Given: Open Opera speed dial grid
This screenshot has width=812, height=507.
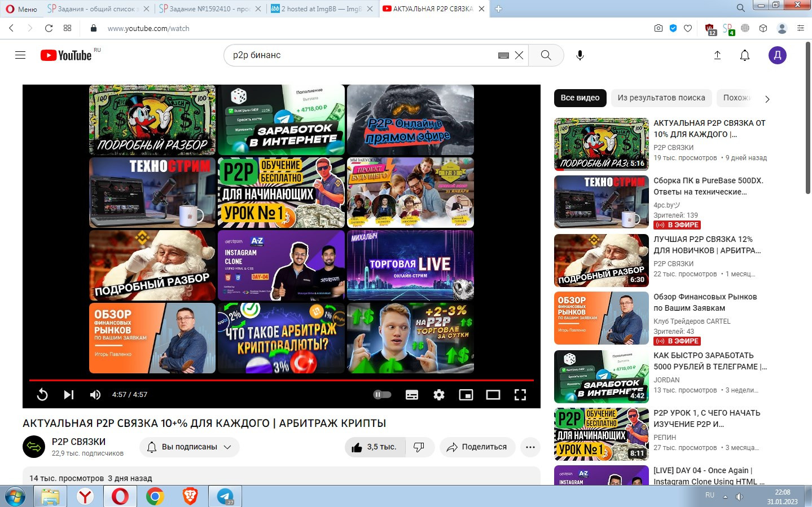Looking at the screenshot, I should point(68,28).
